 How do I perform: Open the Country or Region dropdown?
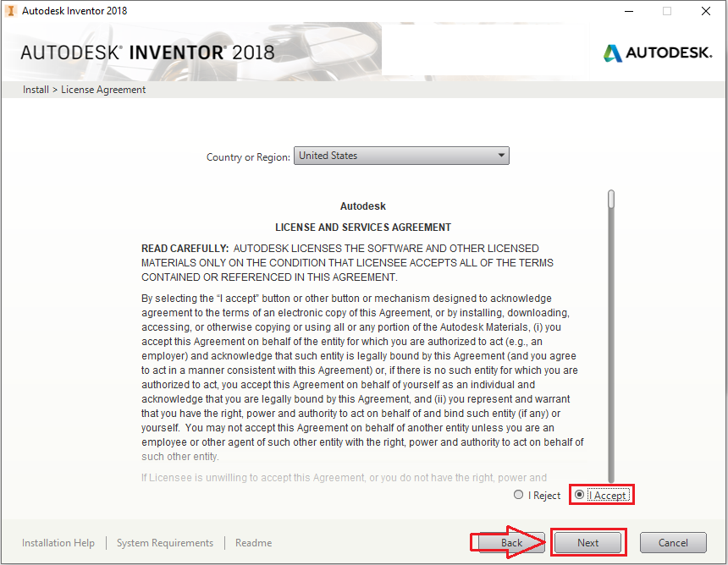(x=400, y=156)
